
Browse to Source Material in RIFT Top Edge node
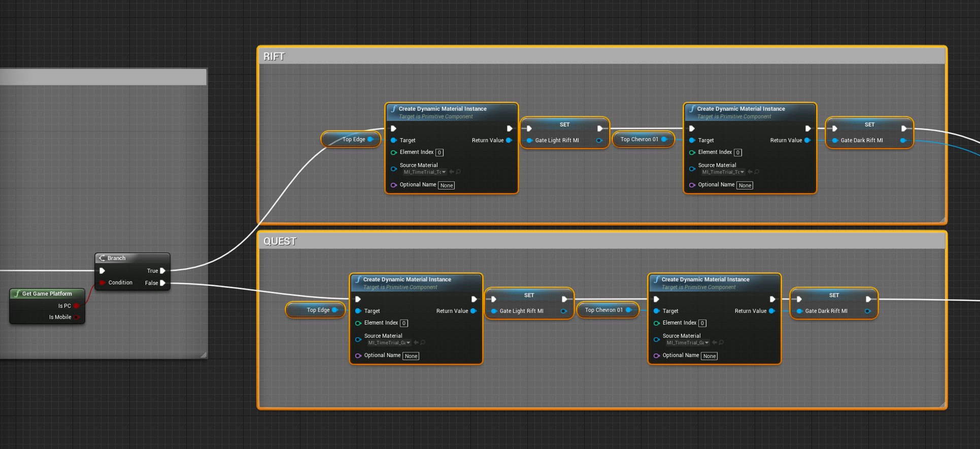pyautogui.click(x=458, y=172)
